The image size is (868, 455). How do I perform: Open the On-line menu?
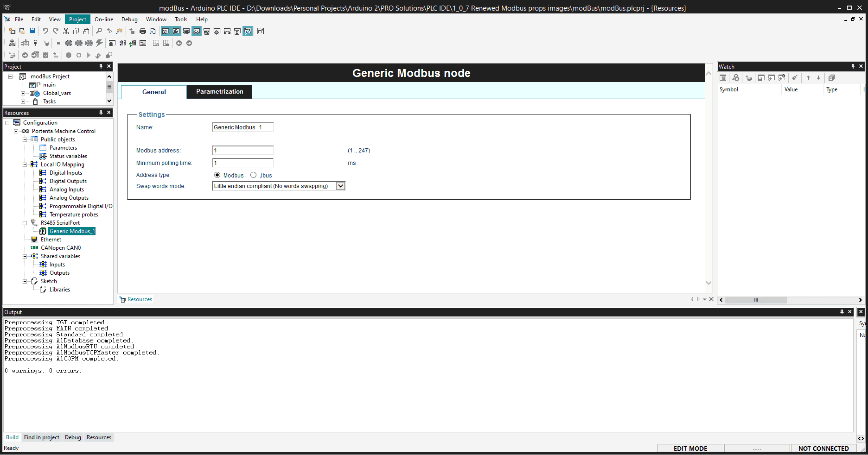104,19
